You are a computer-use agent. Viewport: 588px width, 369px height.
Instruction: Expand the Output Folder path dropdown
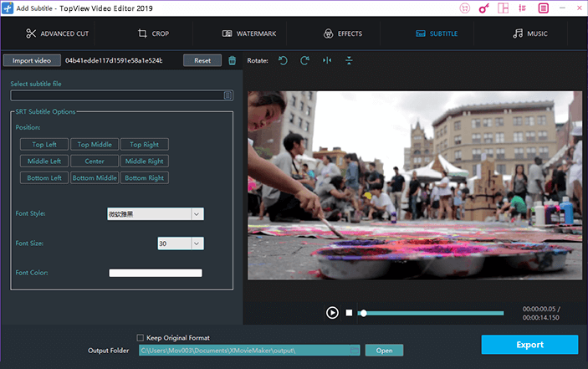[x=355, y=350]
